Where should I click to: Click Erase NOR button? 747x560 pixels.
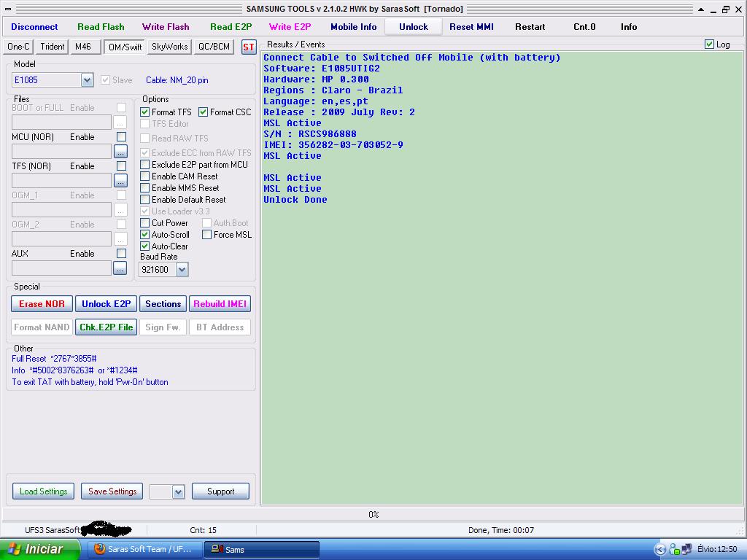[x=42, y=304]
